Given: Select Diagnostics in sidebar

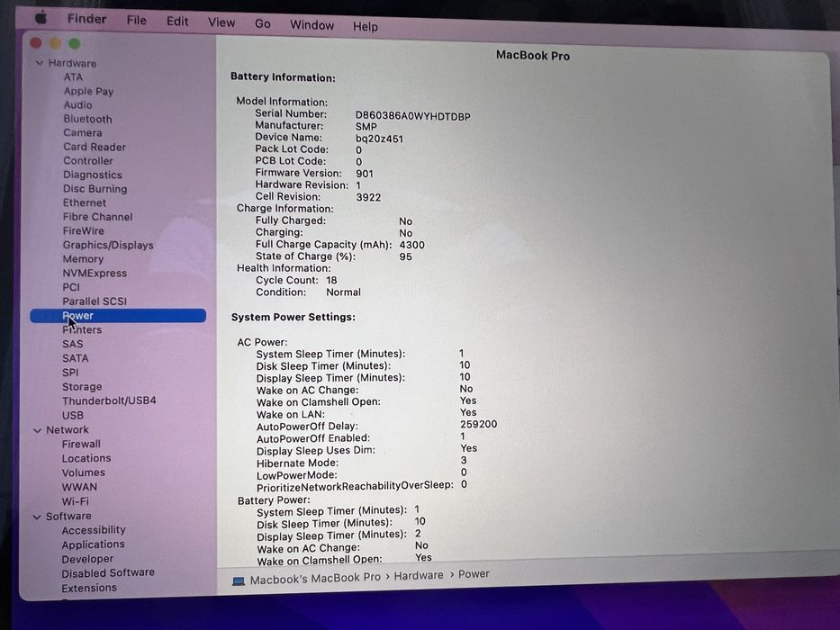Looking at the screenshot, I should 93,175.
